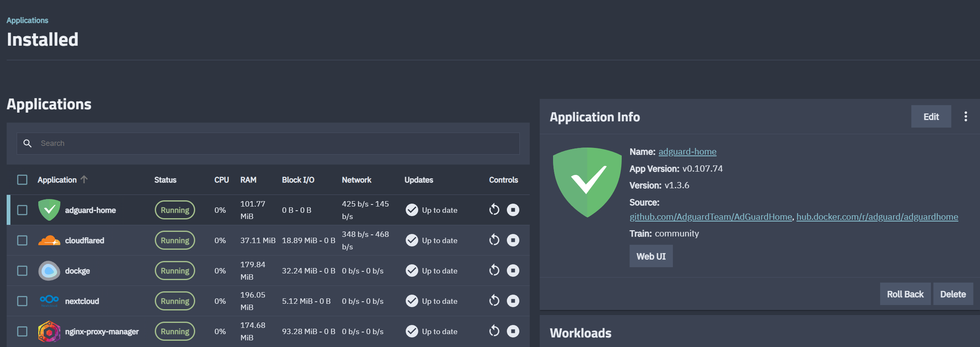
Task: Restart the dockge app
Action: (x=494, y=270)
